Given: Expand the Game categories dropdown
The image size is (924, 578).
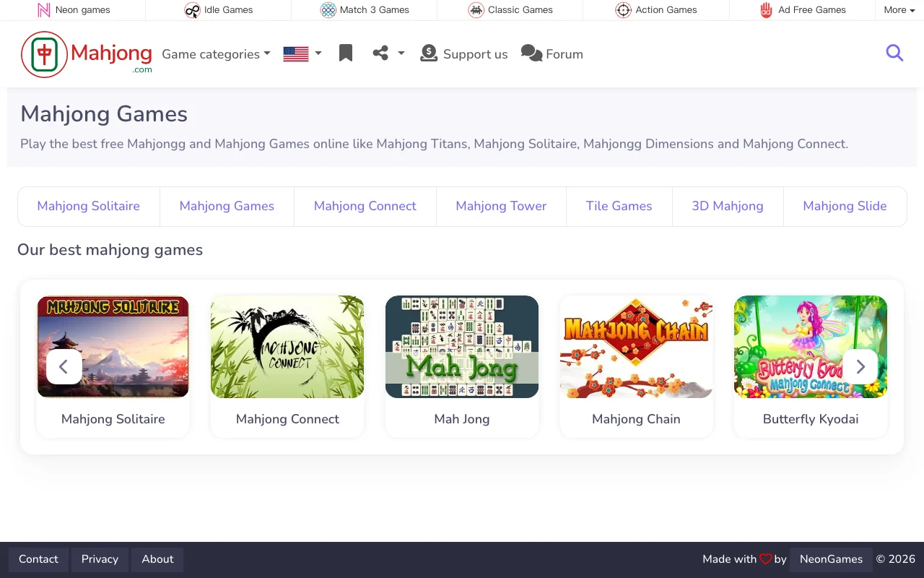Looking at the screenshot, I should [x=216, y=54].
